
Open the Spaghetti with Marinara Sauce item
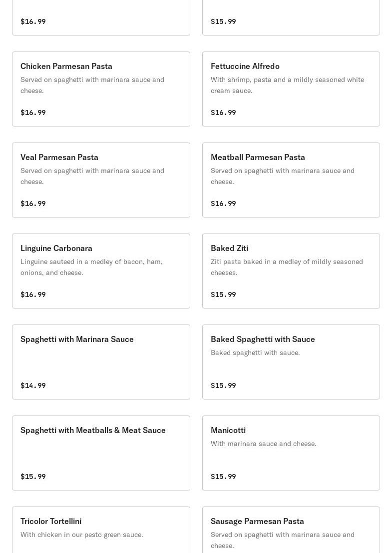77,339
